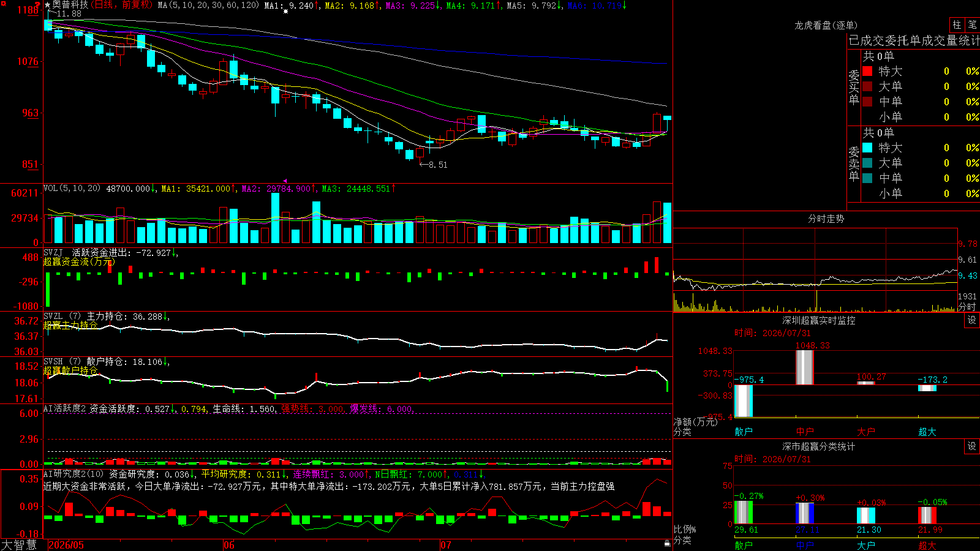Click the AI活跃度2 indicator label
Screen dimensions: 980x551
[x=65, y=408]
